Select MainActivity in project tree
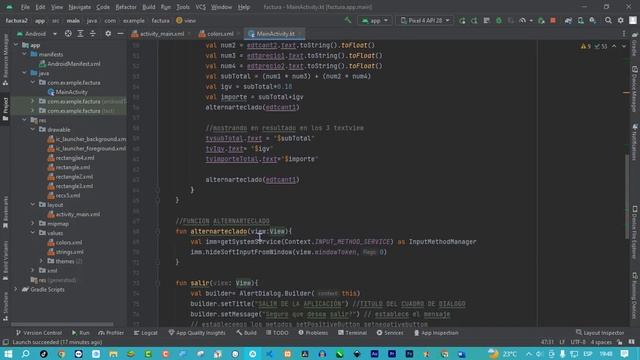 [x=71, y=92]
